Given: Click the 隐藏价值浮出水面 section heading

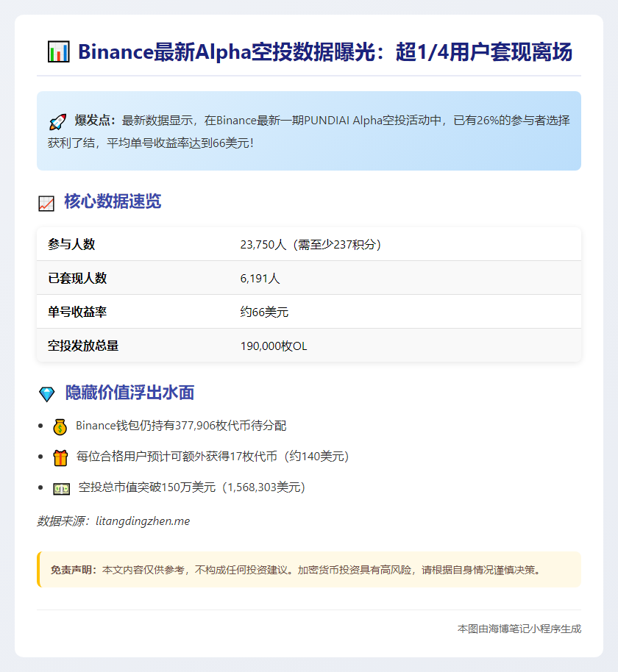Looking at the screenshot, I should click(x=129, y=393).
